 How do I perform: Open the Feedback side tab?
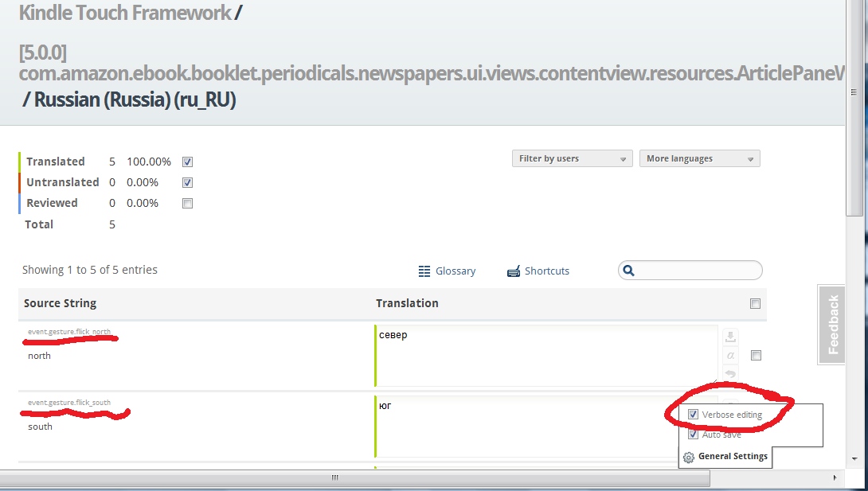click(832, 325)
